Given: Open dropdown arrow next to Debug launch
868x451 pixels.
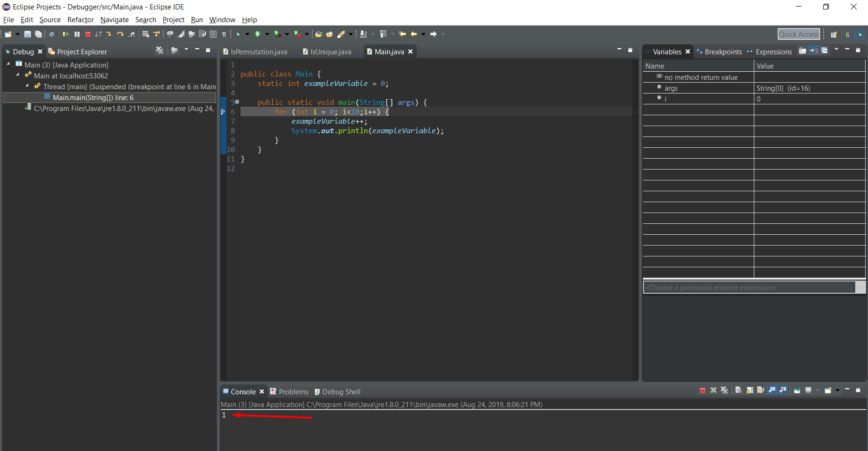Looking at the screenshot, I should click(247, 34).
